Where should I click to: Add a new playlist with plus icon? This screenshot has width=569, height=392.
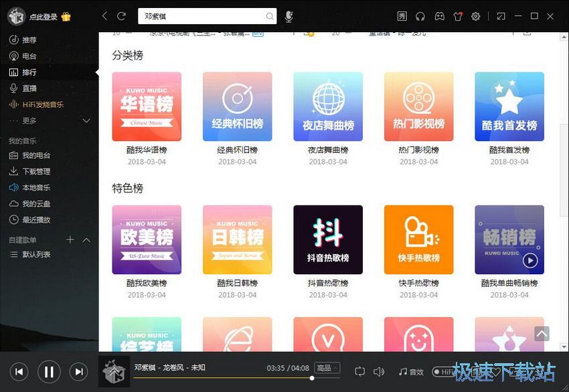(70, 239)
